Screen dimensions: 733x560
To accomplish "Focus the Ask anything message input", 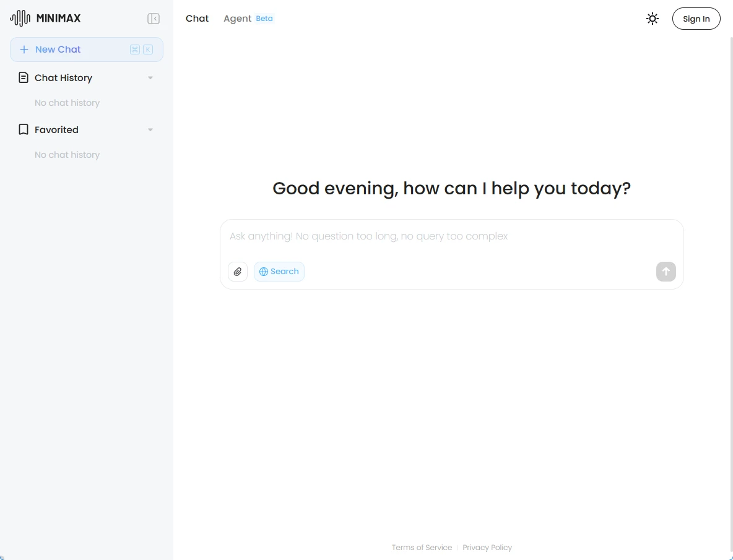I will (x=451, y=236).
